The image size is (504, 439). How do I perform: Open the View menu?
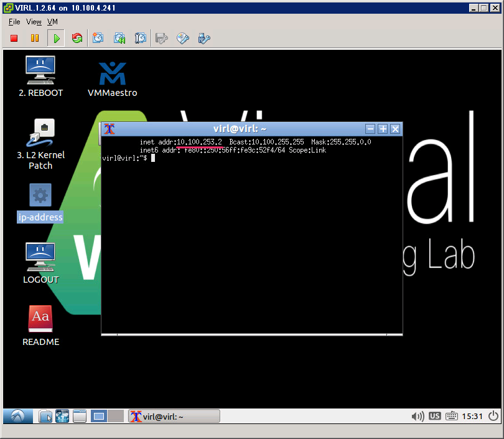(34, 22)
